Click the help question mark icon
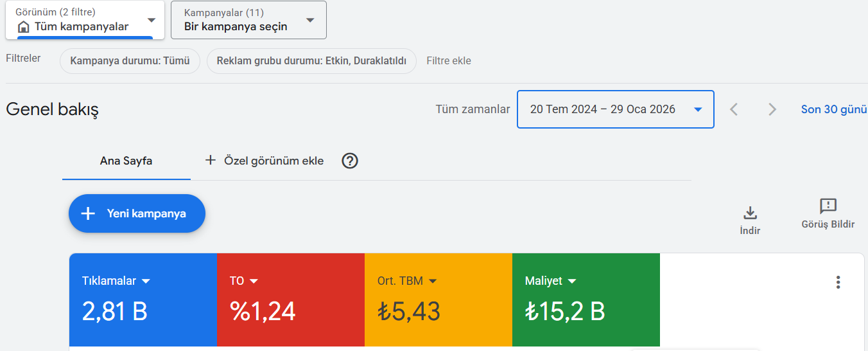The width and height of the screenshot is (868, 351). coord(349,161)
